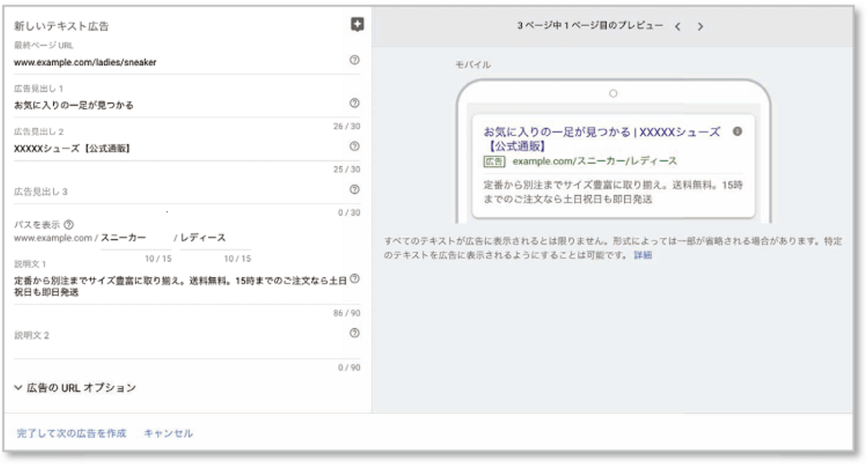Click help icon for 最終ページ URL field
The height and width of the screenshot is (465, 868).
click(355, 60)
